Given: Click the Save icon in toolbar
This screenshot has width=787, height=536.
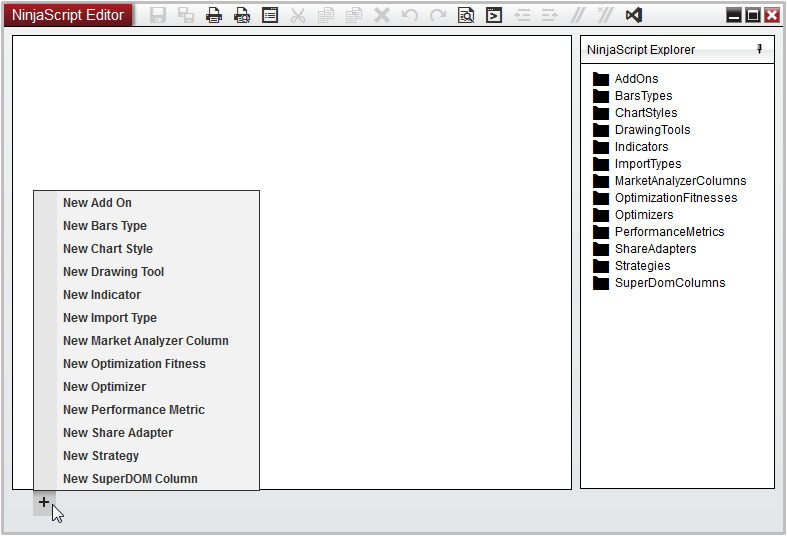Looking at the screenshot, I should click(158, 15).
